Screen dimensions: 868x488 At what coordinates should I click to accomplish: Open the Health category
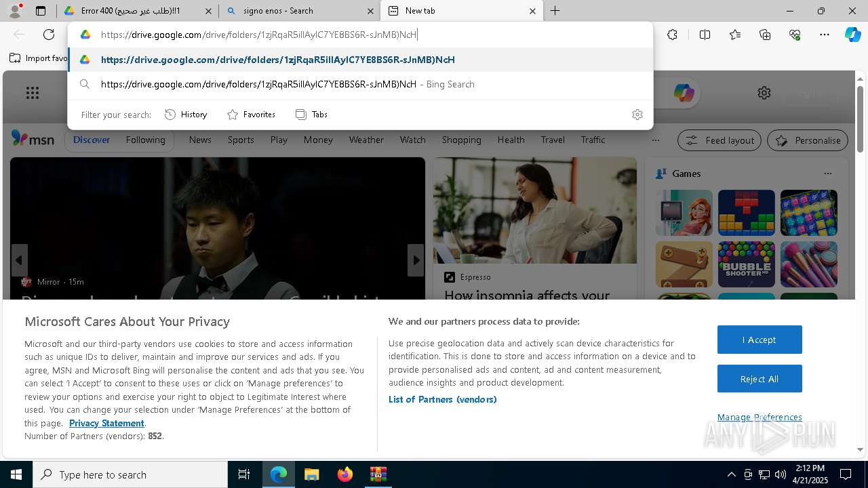pos(511,140)
